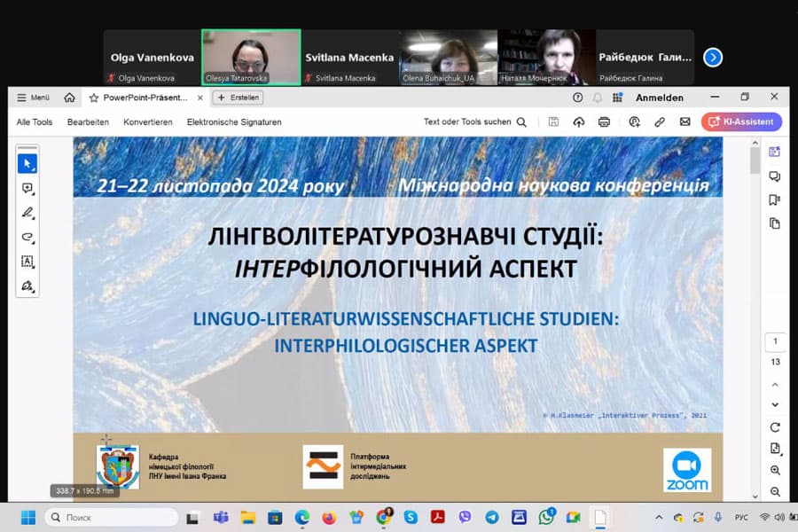Save the document with disk icon

pos(553,121)
